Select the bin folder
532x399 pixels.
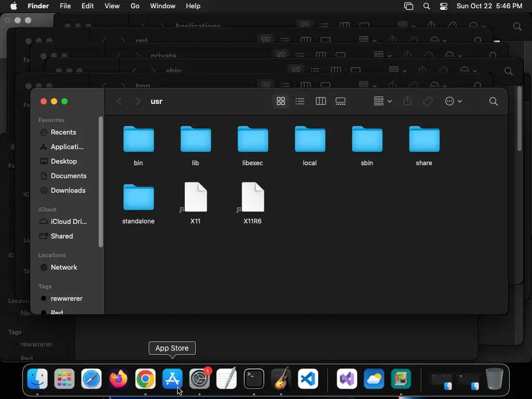click(138, 146)
